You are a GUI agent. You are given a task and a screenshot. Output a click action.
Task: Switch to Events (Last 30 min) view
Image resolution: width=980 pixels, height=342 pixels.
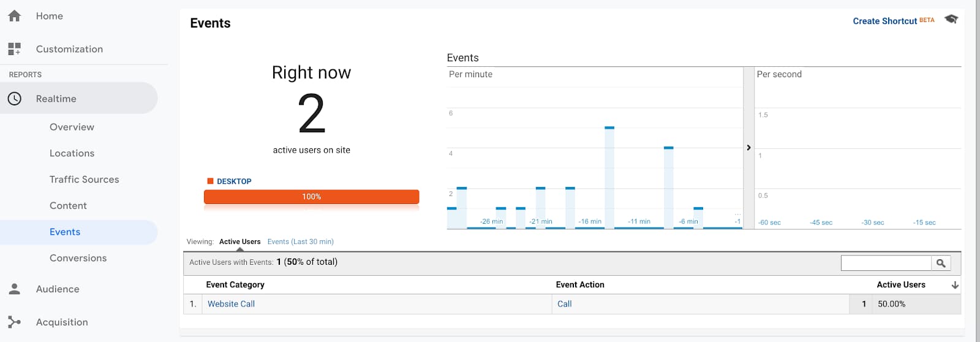(x=300, y=241)
